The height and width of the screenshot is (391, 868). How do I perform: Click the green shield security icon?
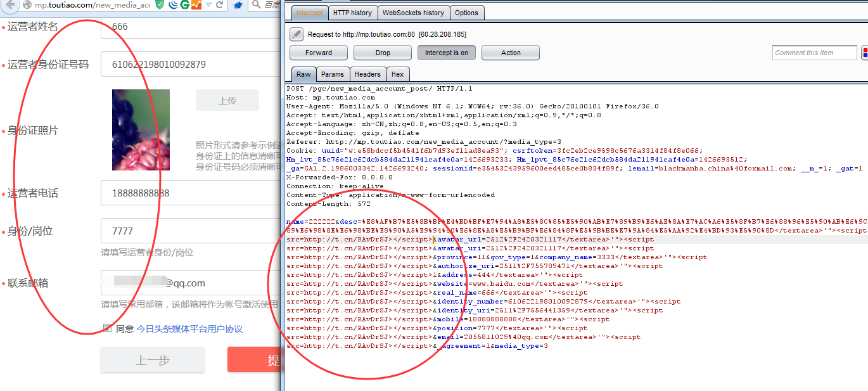(160, 5)
